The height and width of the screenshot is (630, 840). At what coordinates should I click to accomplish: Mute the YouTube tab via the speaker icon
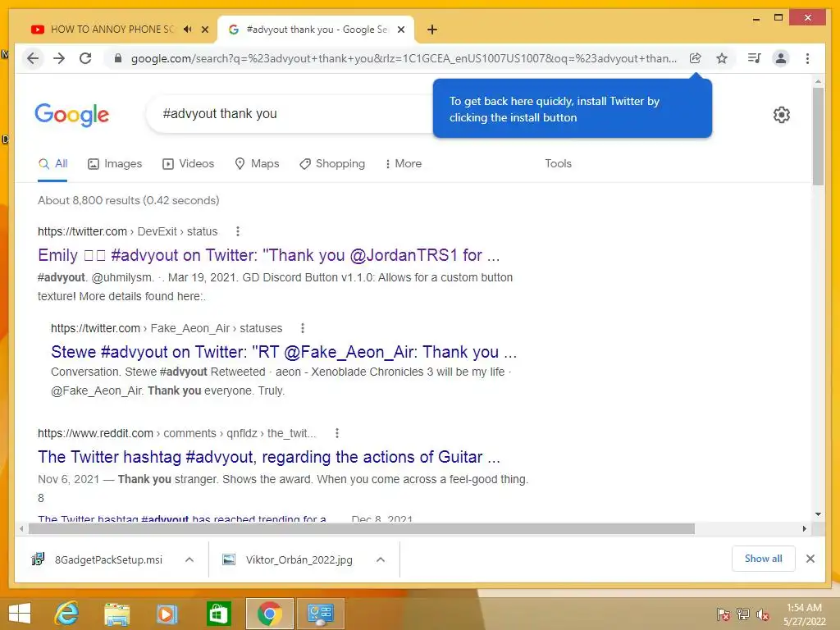pyautogui.click(x=188, y=30)
